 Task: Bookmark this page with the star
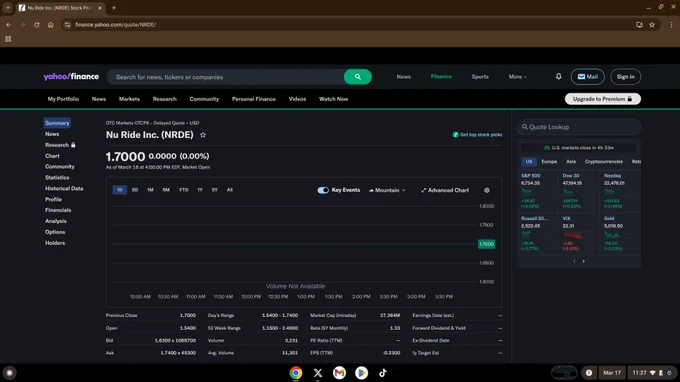[x=652, y=25]
